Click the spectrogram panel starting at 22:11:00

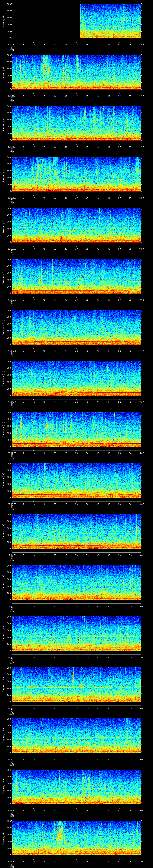coord(76,378)
